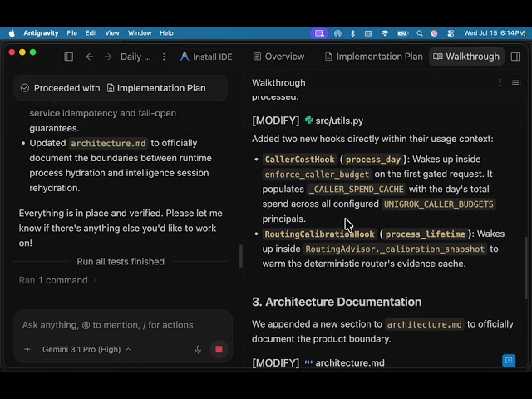Click the Run all tests finished label
532x399 pixels.
[121, 262]
